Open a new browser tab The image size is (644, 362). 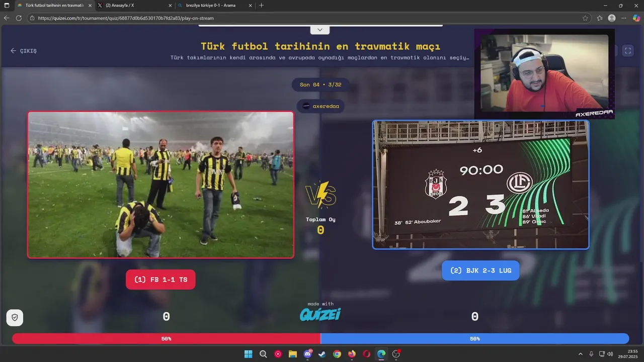pos(261,6)
